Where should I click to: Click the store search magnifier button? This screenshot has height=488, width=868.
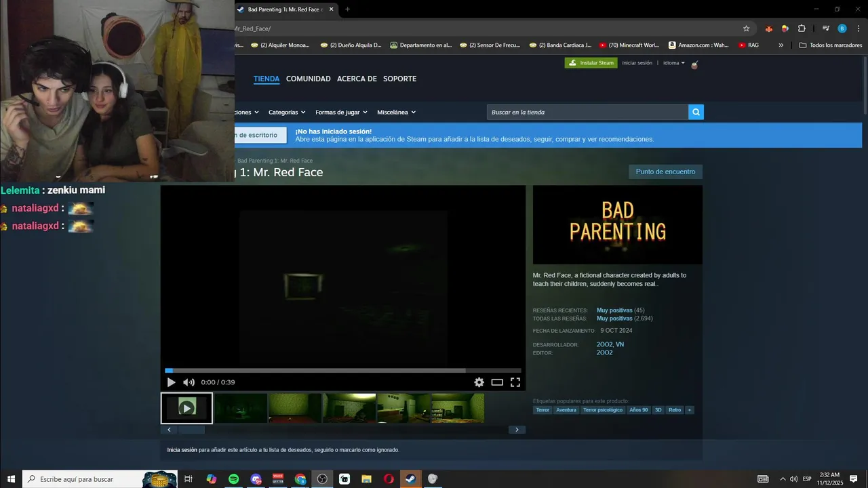[696, 112]
